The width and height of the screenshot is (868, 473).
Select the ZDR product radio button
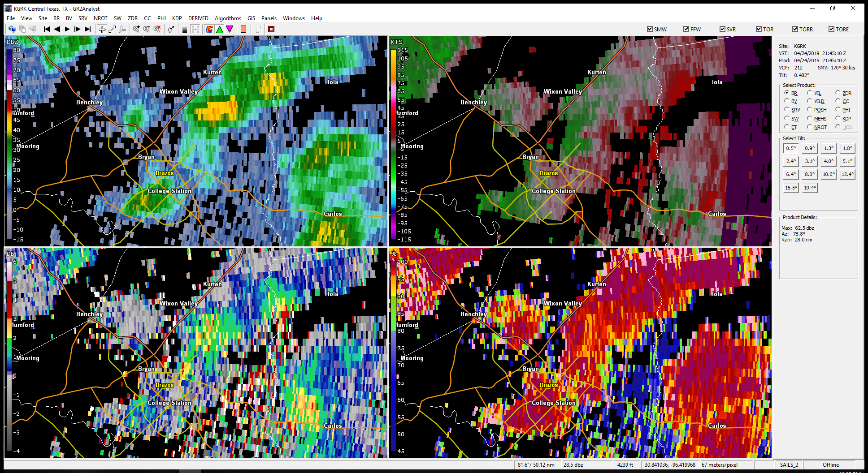[x=838, y=93]
